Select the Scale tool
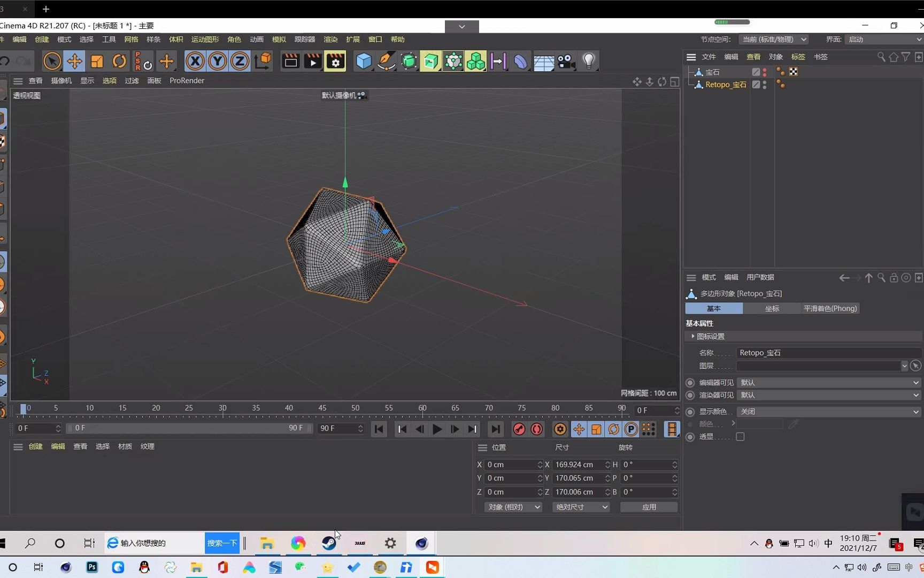The width and height of the screenshot is (924, 578). click(97, 62)
